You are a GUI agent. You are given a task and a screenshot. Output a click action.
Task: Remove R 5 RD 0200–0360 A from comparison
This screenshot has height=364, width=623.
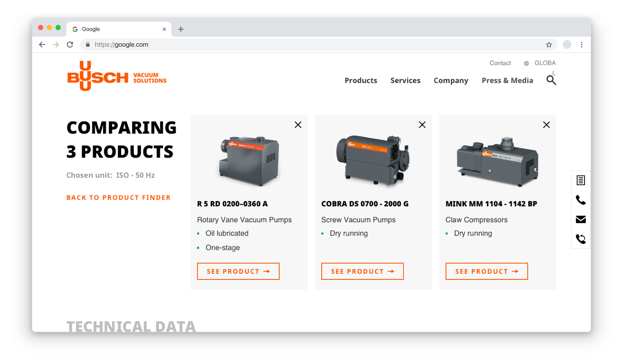298,125
